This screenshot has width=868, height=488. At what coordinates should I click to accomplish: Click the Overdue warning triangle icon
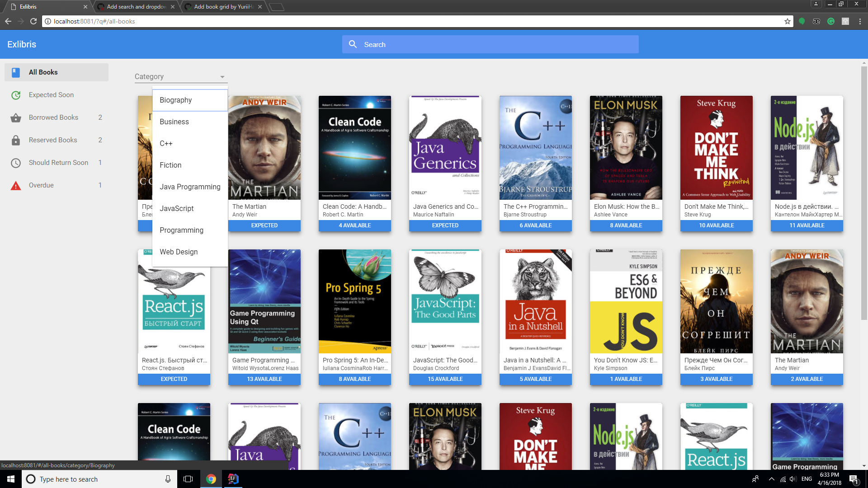click(x=16, y=185)
